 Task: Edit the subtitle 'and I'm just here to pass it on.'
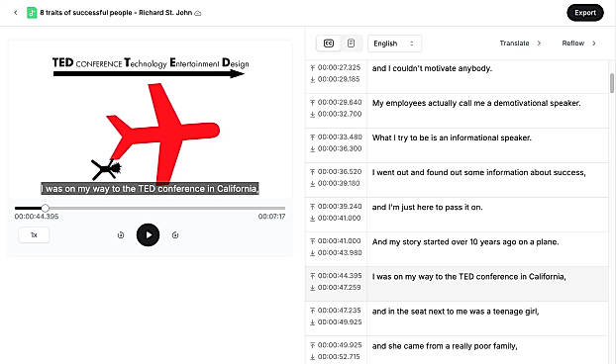point(427,207)
